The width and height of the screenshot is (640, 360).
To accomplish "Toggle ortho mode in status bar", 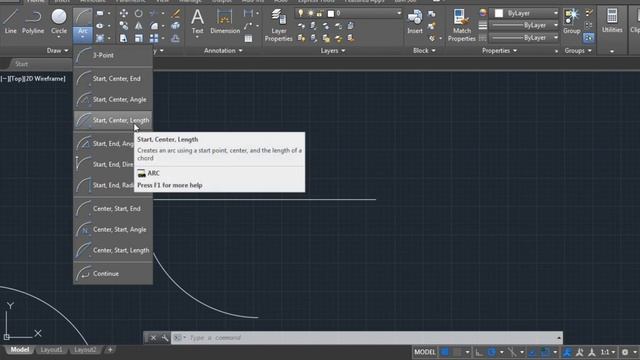I will coord(478,352).
